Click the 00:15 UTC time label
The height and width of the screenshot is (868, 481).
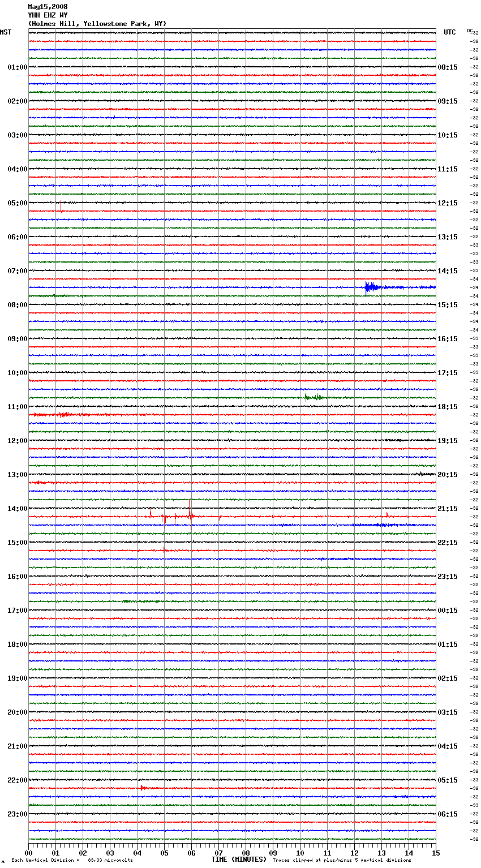448,611
